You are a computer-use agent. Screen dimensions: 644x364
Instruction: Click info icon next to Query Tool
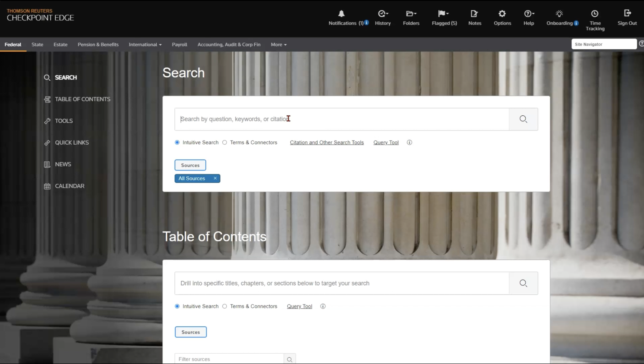[409, 143]
